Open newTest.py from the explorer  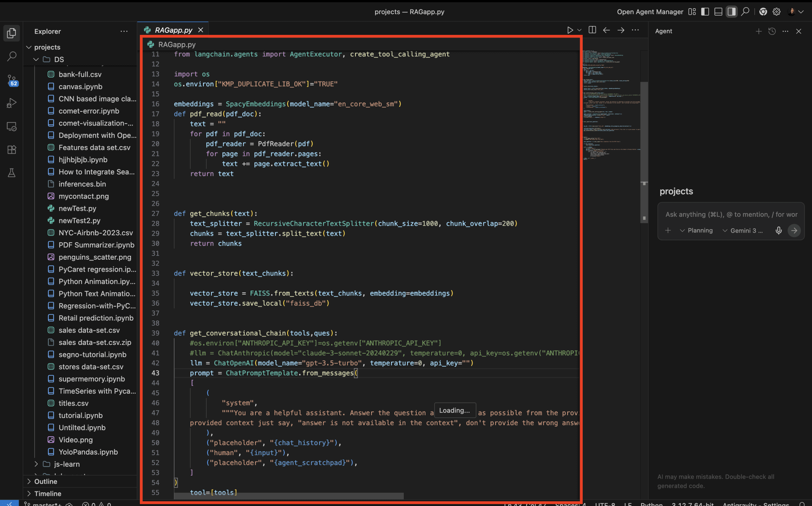77,208
